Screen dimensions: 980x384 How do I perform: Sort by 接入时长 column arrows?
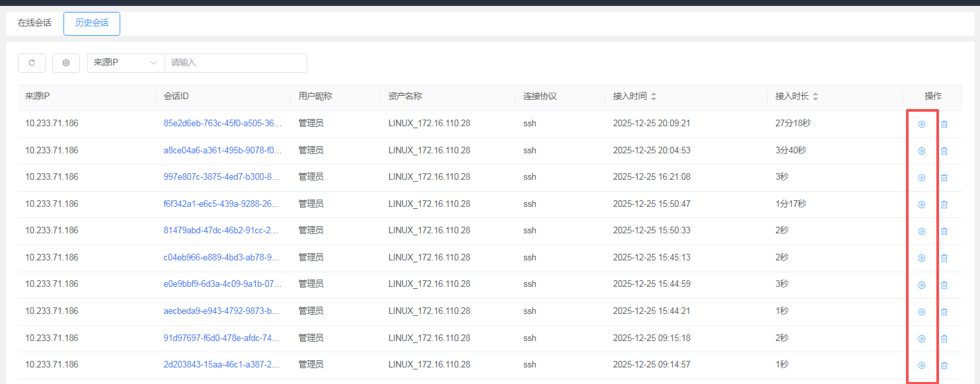click(815, 96)
